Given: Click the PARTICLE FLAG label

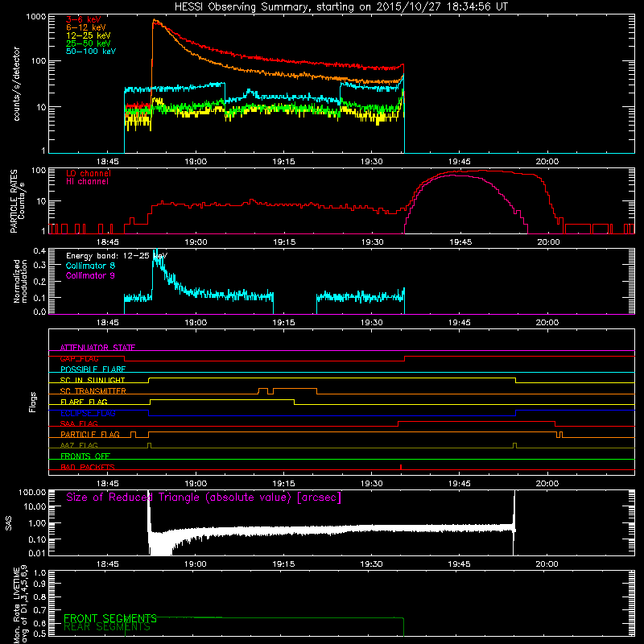Looking at the screenshot, I should (90, 435).
